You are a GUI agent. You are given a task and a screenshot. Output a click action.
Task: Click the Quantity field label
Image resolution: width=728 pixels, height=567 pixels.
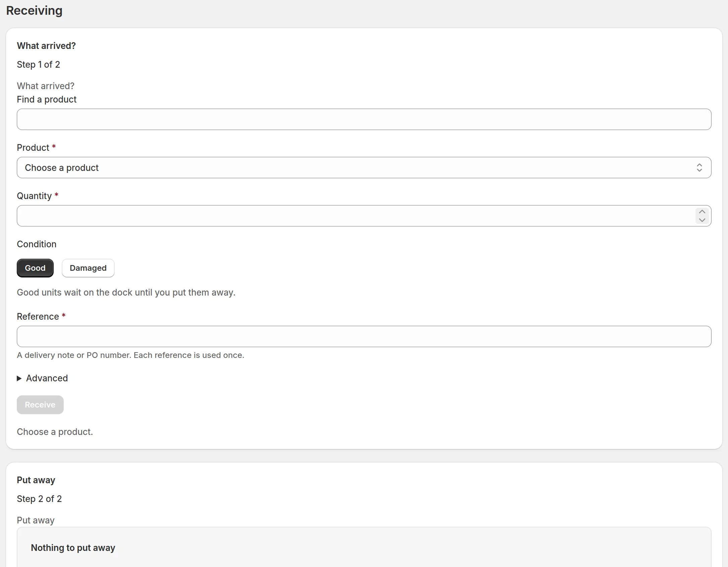coord(34,196)
